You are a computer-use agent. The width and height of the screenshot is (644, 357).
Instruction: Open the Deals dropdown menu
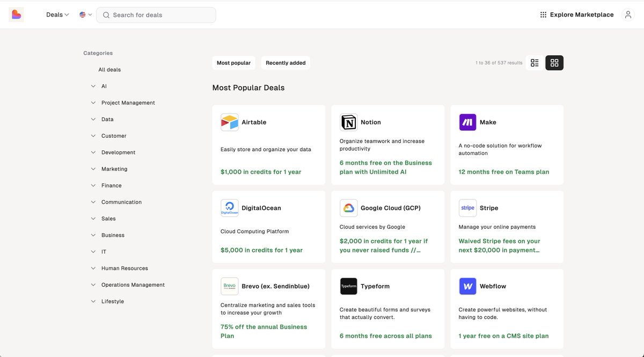tap(57, 15)
